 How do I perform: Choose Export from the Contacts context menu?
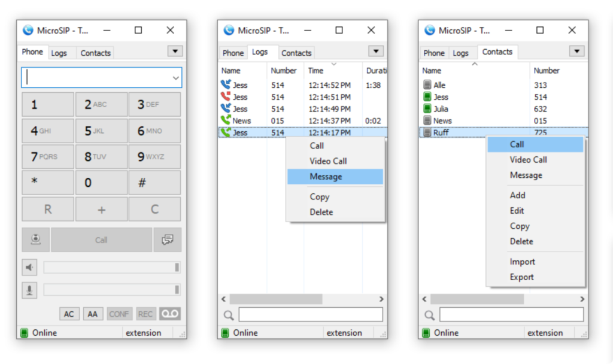pos(521,277)
